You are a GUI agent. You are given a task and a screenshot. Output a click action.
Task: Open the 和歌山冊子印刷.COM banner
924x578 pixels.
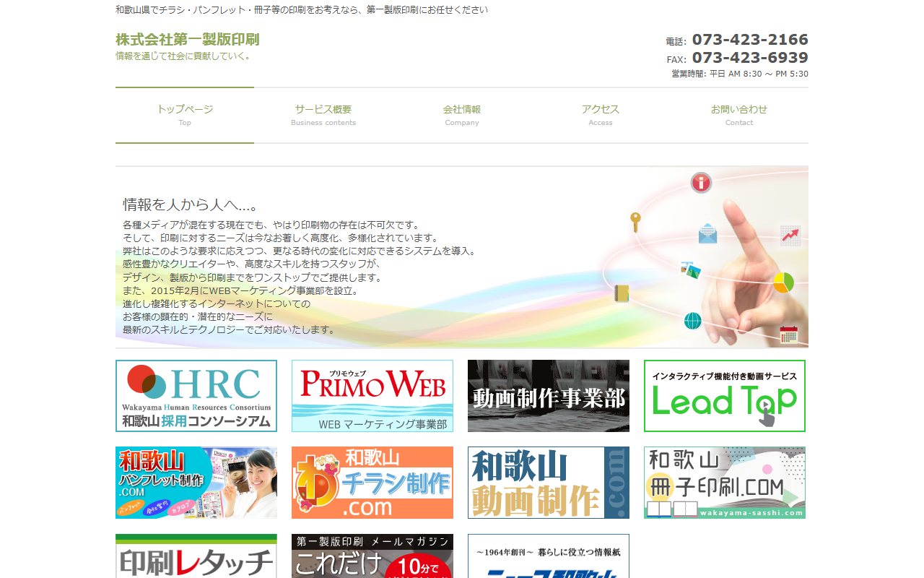pyautogui.click(x=725, y=483)
